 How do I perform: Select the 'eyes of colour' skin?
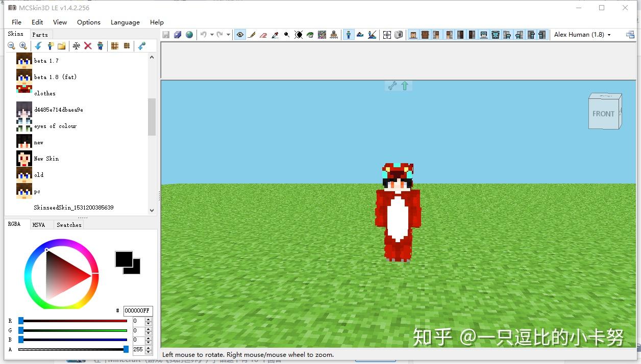click(x=55, y=126)
